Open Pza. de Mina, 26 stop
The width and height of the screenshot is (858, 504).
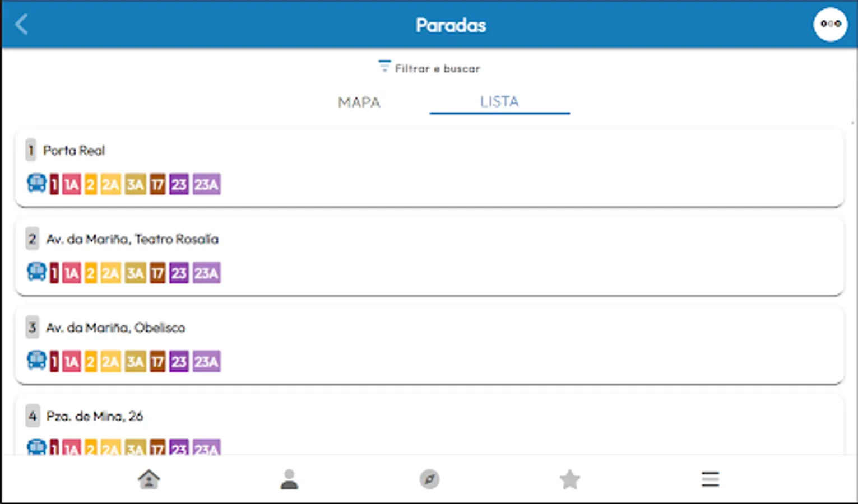[95, 416]
